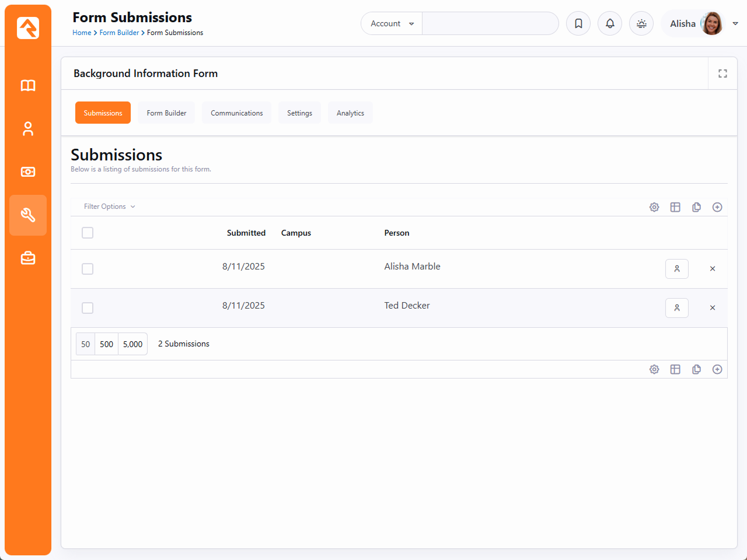Set page size to 500 rows
Screen dimensions: 747x560
point(106,344)
